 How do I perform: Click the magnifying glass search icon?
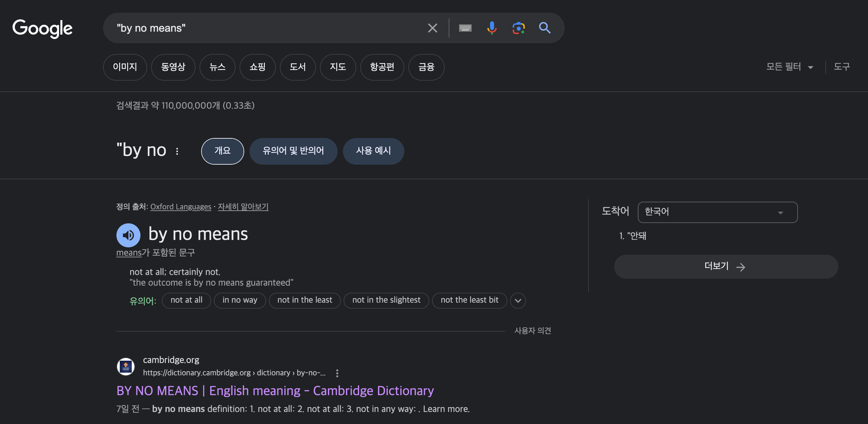[x=544, y=28]
